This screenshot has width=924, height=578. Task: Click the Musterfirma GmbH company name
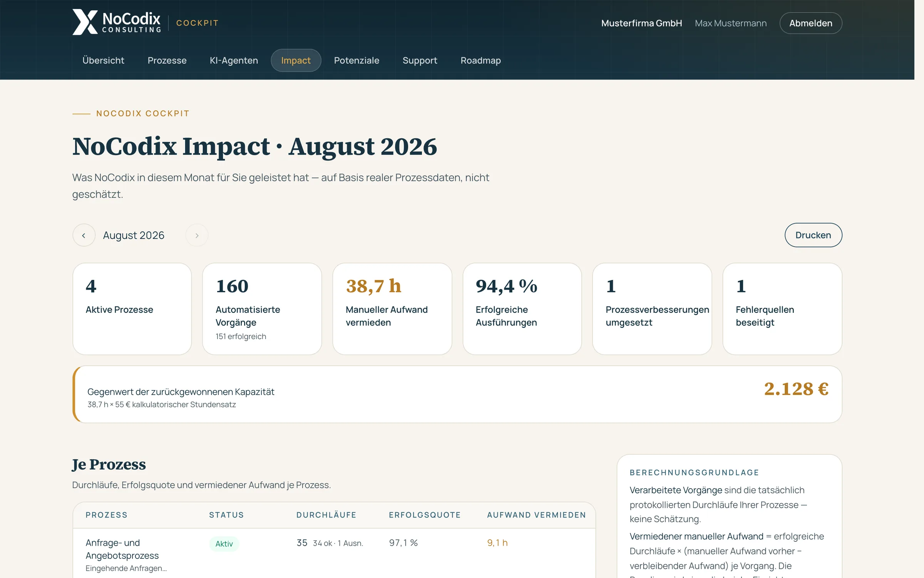tap(641, 23)
